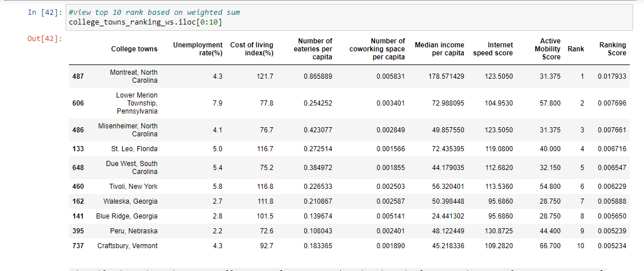Click Lower Merion's unemployment rate 7.9
This screenshot has height=271, width=644.
218,103
